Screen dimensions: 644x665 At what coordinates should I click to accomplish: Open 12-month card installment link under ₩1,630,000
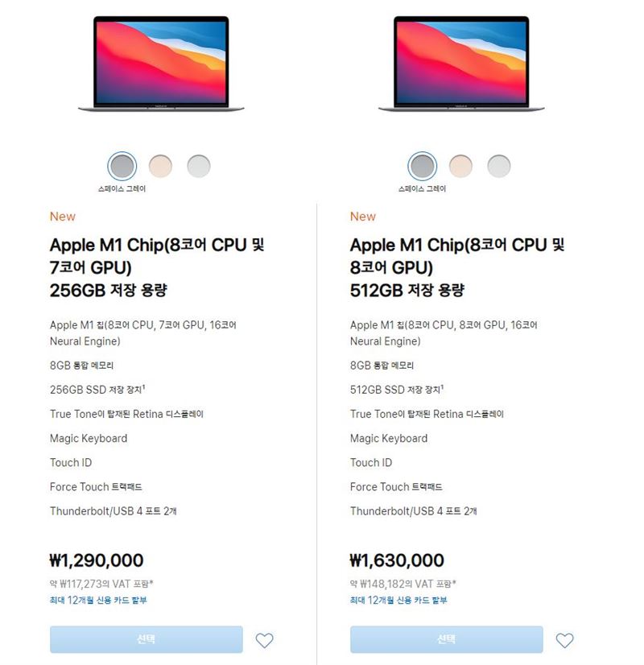tap(398, 600)
